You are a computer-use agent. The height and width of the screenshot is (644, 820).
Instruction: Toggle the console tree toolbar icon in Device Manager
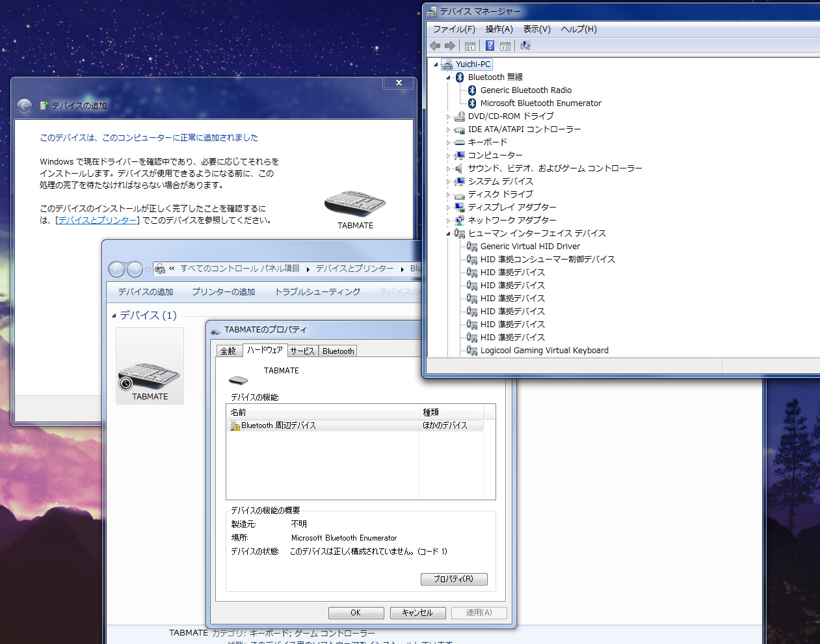pyautogui.click(x=470, y=46)
